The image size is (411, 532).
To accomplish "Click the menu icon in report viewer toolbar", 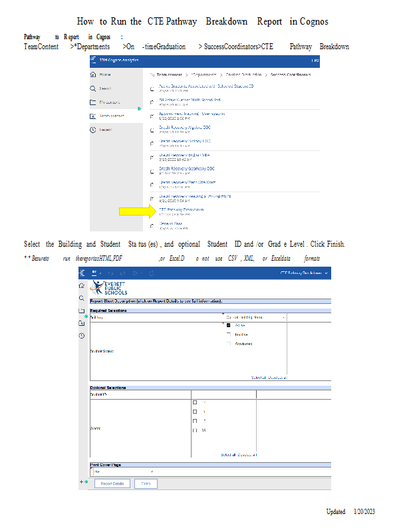I will [82, 273].
